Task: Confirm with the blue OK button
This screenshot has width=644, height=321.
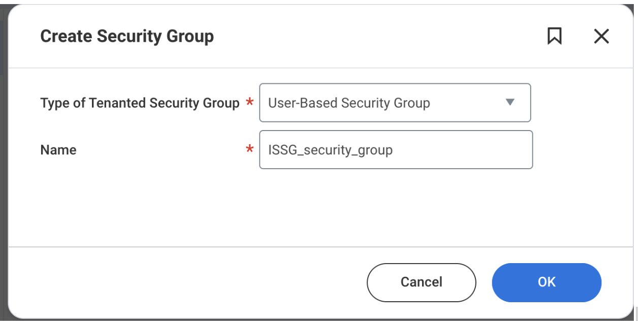Action: pyautogui.click(x=546, y=282)
